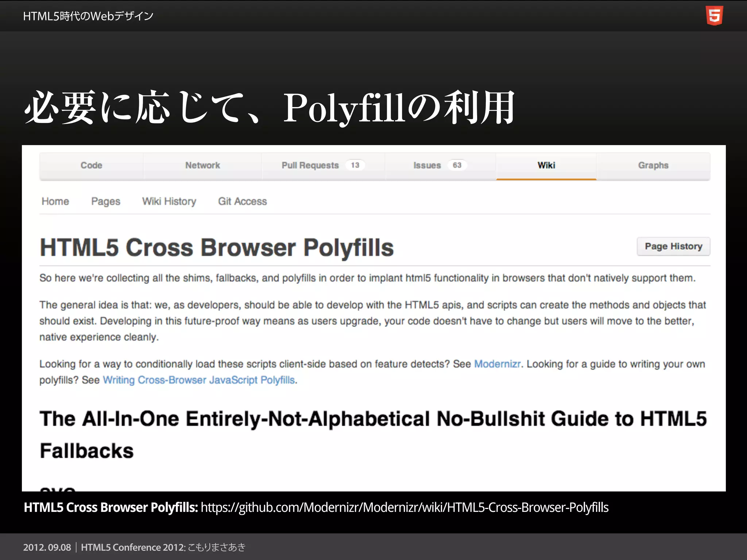Select the Issues tab

click(440, 166)
